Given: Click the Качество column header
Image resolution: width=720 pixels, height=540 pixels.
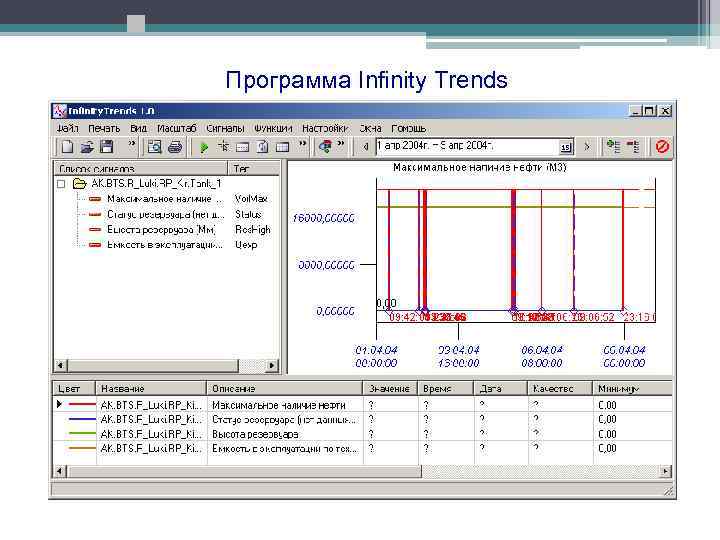Looking at the screenshot, I should pos(560,388).
